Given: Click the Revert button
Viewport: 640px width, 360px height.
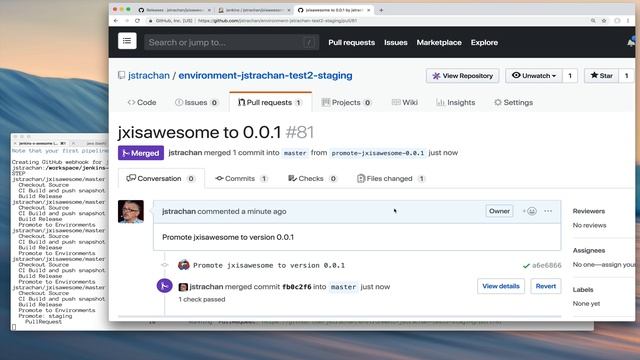Looking at the screenshot, I should [546, 286].
